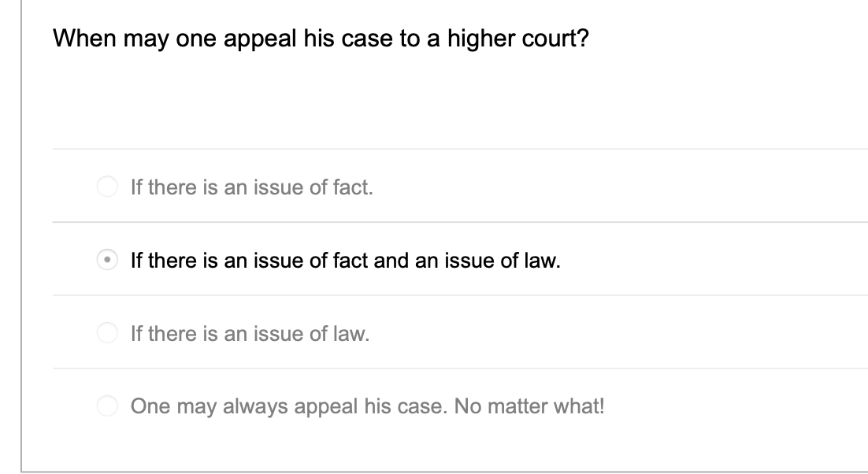Click the second answer row

coord(394,260)
